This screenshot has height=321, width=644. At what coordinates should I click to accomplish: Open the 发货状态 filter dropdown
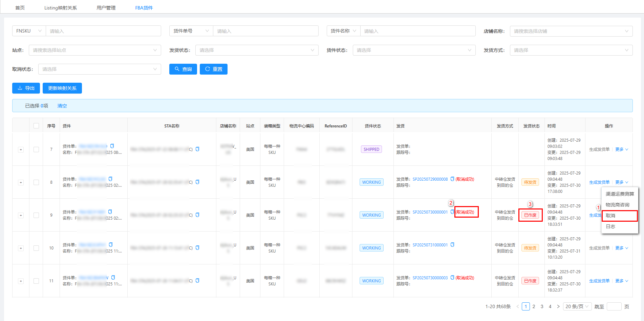(x=257, y=50)
